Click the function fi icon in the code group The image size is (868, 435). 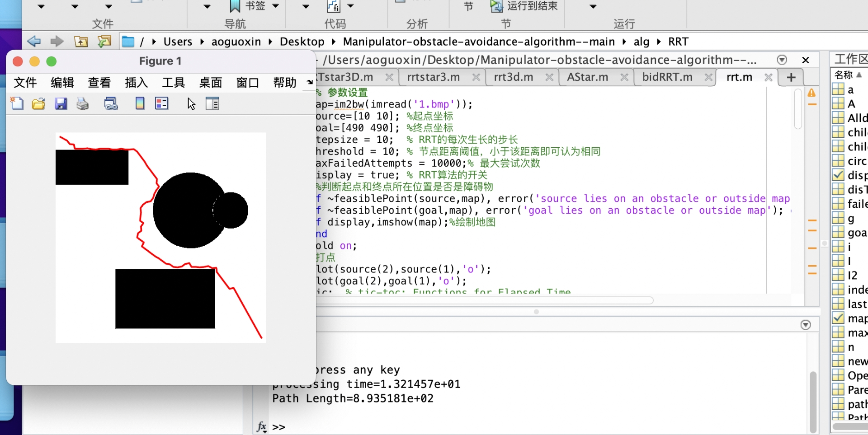click(333, 6)
